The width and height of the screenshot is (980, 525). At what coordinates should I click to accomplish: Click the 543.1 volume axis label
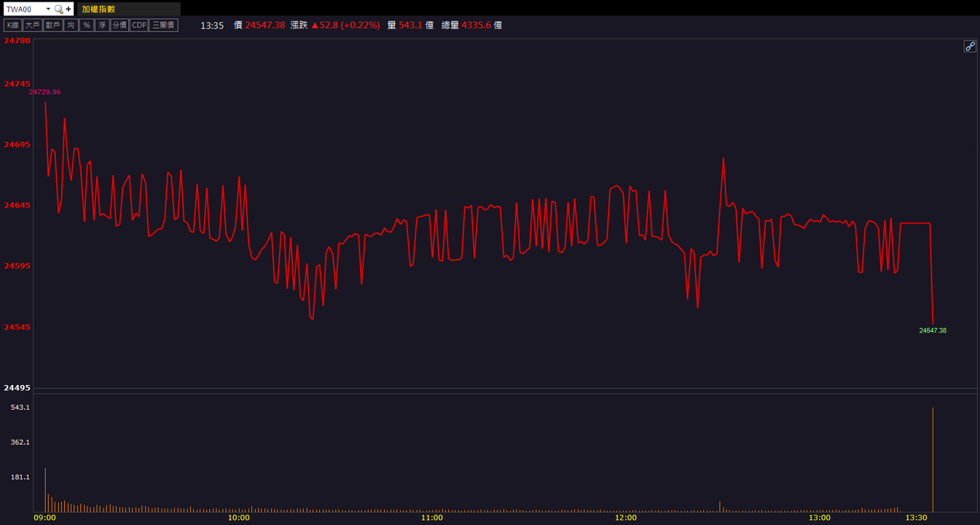coord(20,407)
